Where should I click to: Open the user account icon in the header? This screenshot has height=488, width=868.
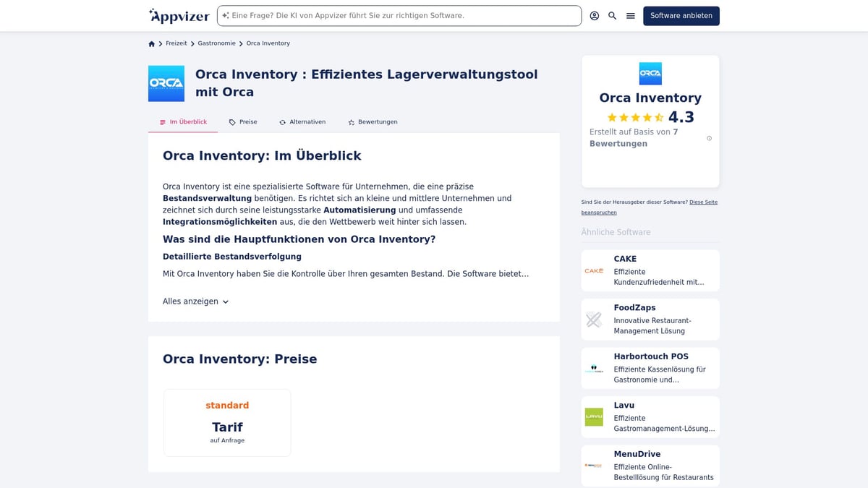tap(594, 15)
